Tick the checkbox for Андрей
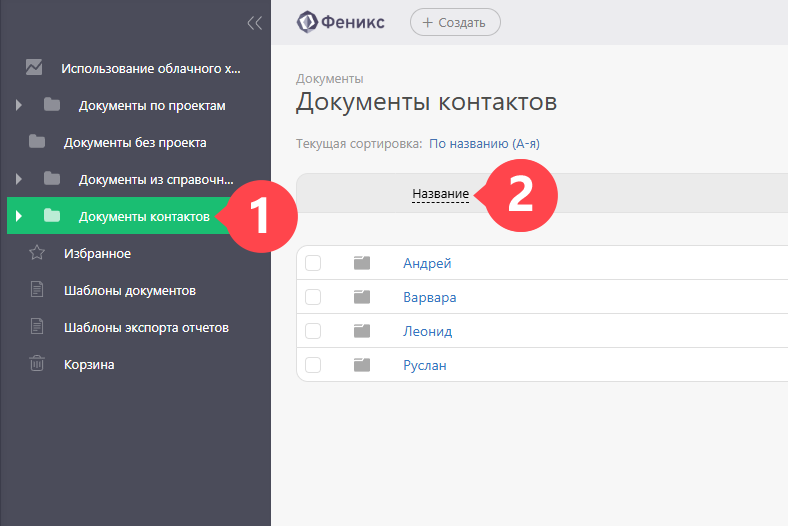The height and width of the screenshot is (526, 788). (x=313, y=263)
